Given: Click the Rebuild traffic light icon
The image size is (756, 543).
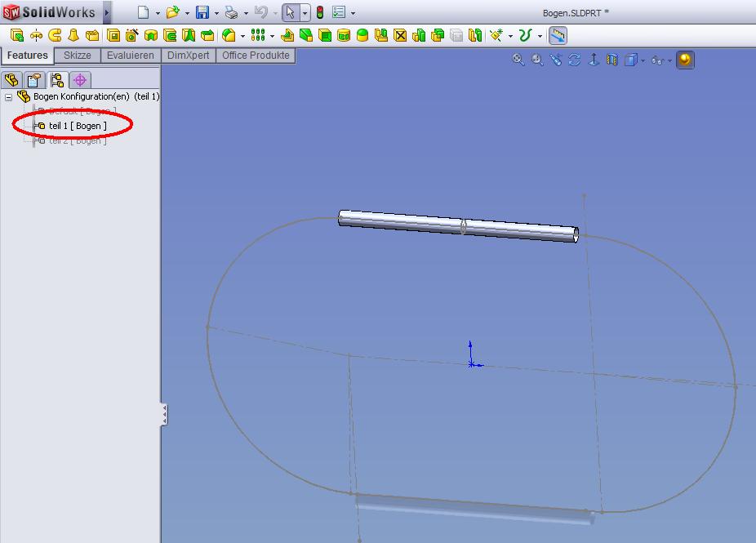Looking at the screenshot, I should [x=319, y=12].
